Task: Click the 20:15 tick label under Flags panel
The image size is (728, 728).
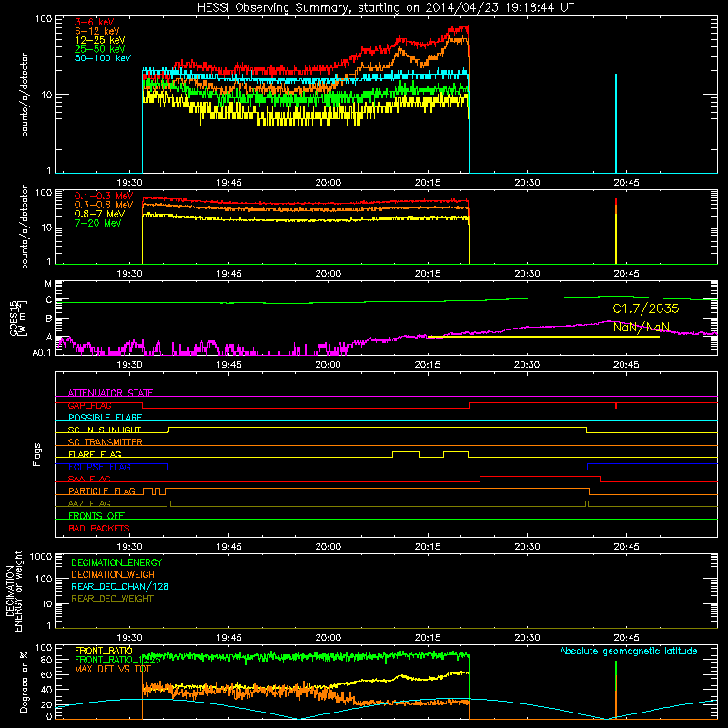Action: click(428, 547)
